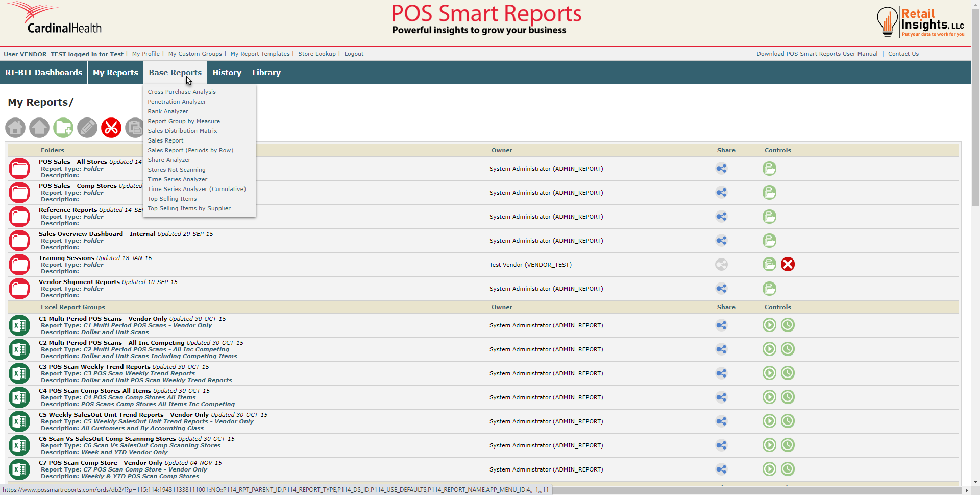
Task: Open the History tab
Action: [227, 73]
